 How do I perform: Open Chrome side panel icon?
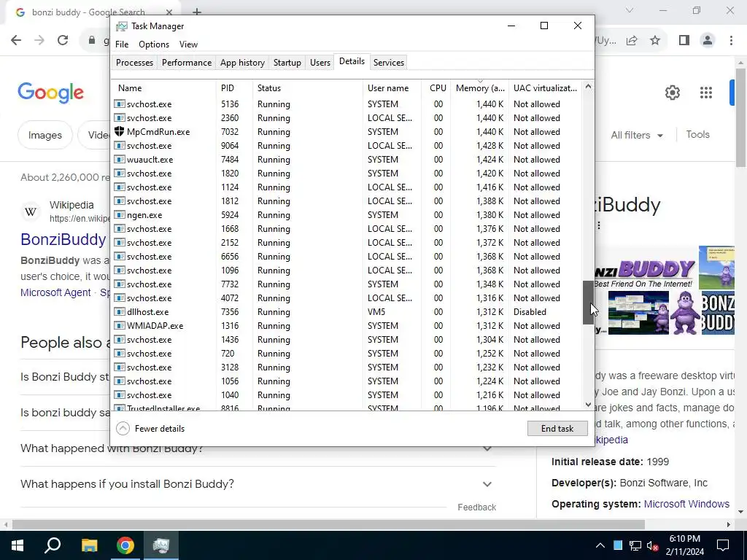684,41
